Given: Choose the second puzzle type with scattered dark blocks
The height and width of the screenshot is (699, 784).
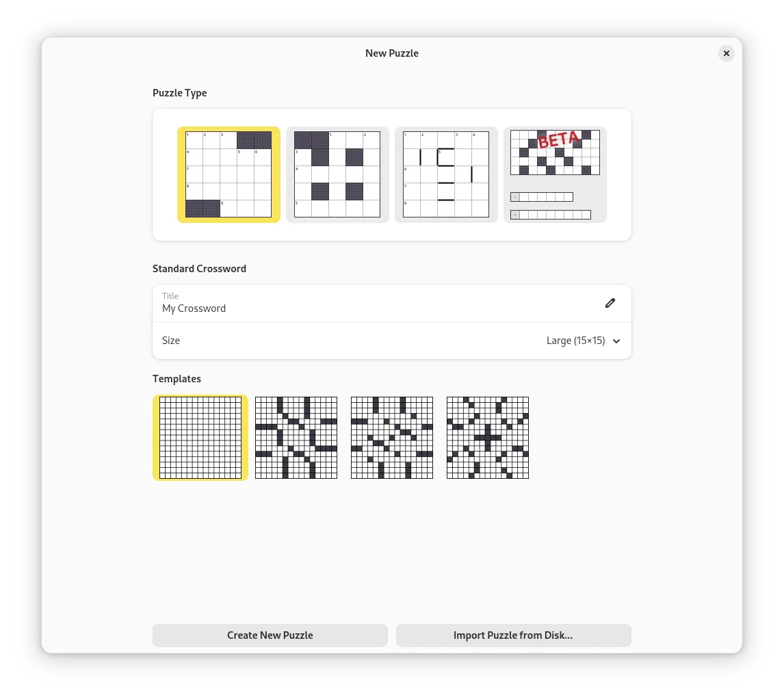Looking at the screenshot, I should pos(337,174).
